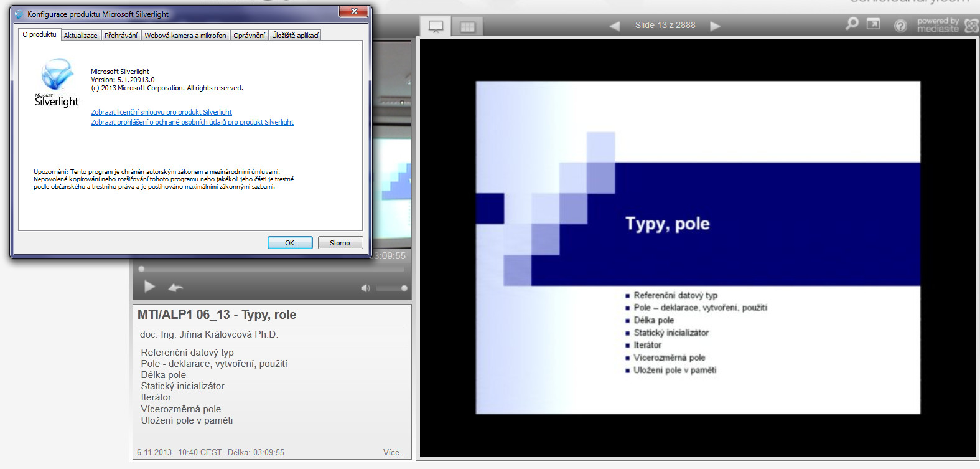
Task: Click 'Iterátor' description line
Action: pos(156,397)
